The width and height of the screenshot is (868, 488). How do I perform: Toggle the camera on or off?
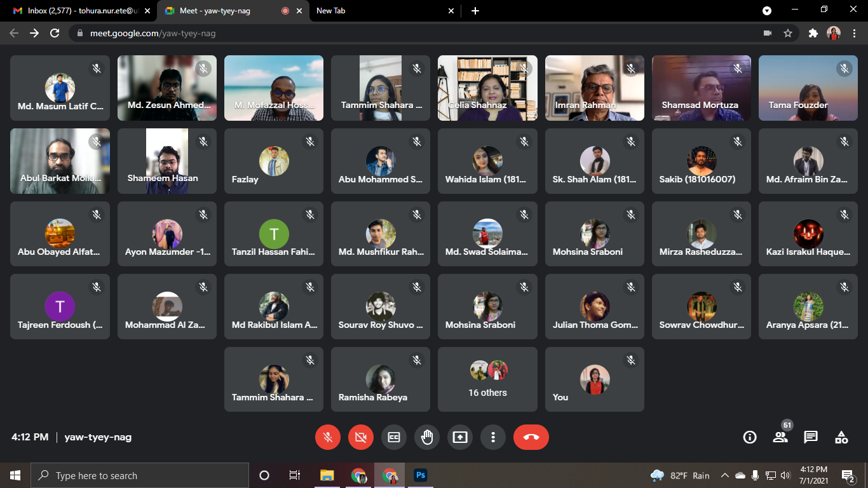(x=361, y=437)
